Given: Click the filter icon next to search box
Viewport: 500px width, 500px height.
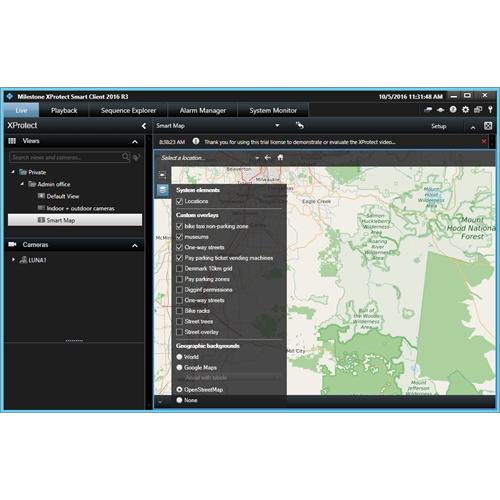Looking at the screenshot, I should [136, 157].
